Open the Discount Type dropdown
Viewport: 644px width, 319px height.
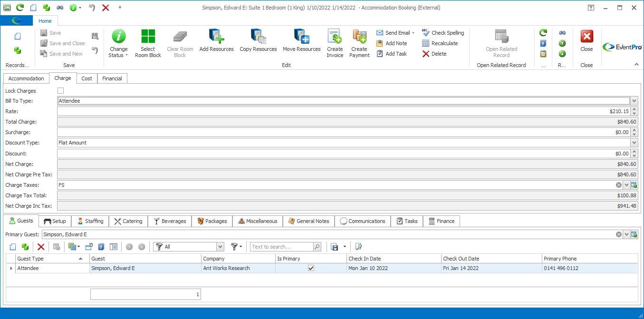coord(634,143)
